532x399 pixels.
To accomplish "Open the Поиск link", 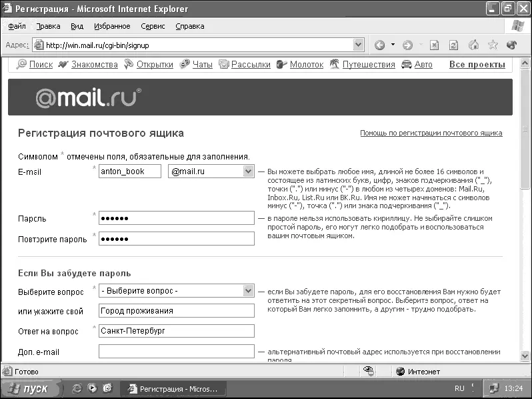I will point(41,64).
